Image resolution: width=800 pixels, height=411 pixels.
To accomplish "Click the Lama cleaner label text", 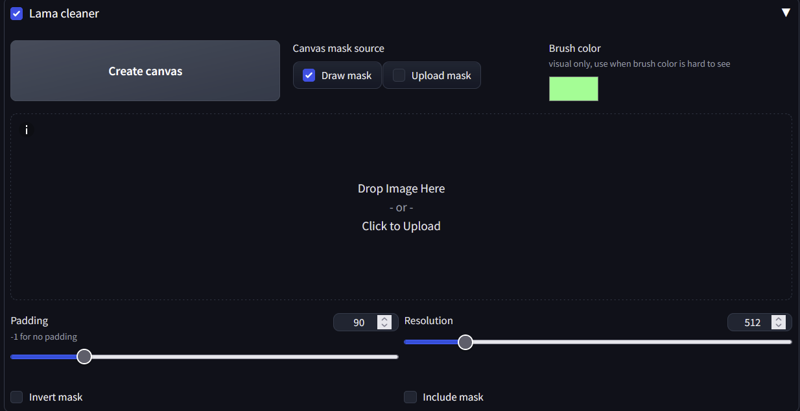I will click(64, 14).
